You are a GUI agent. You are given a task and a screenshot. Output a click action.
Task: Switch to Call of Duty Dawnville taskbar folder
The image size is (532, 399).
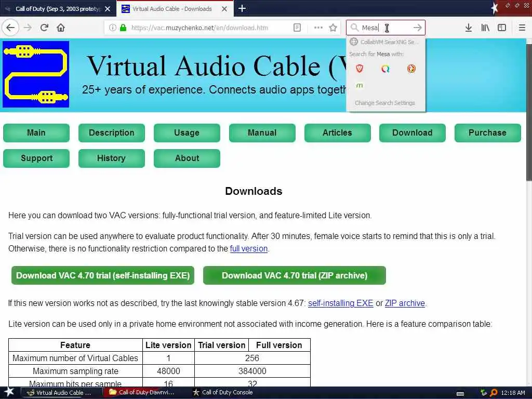pyautogui.click(x=142, y=393)
